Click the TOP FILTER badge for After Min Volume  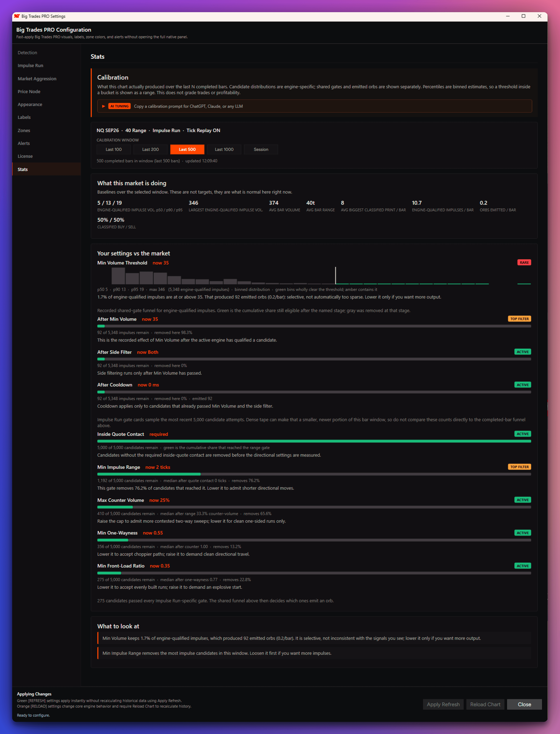point(519,319)
